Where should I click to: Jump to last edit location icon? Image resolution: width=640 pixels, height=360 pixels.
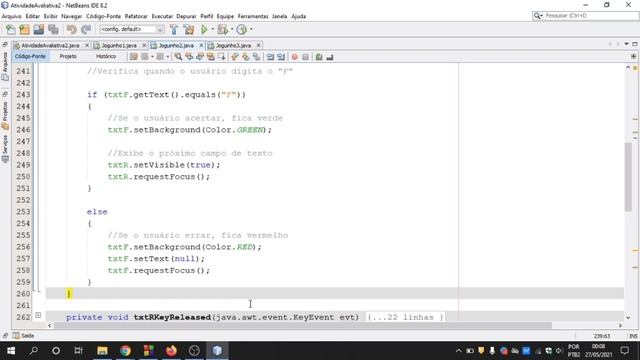click(x=133, y=57)
